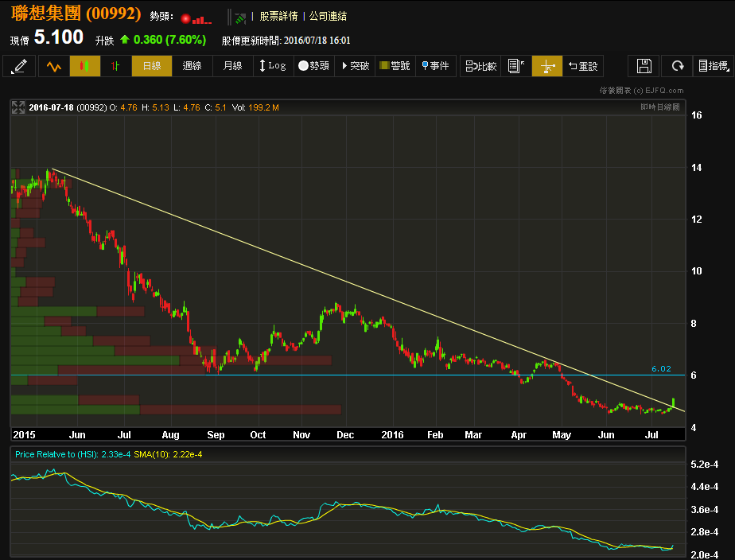Screen dimensions: 735x560
Task: Open the pencil drawing tools
Action: pos(19,66)
